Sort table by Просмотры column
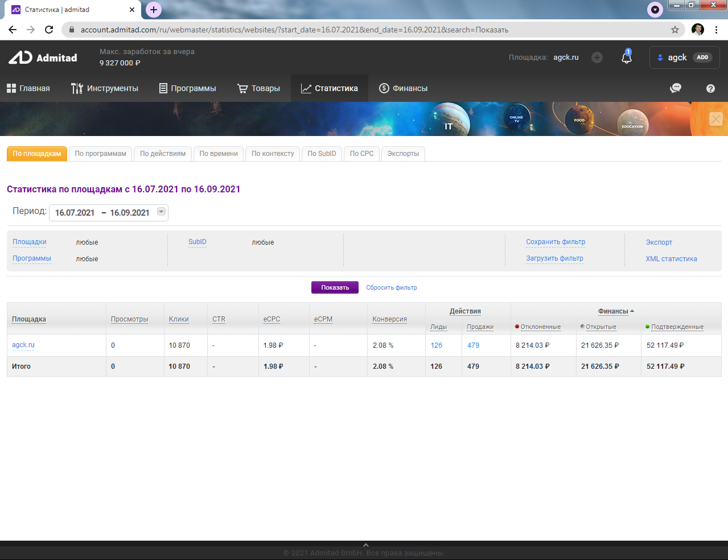 [130, 319]
